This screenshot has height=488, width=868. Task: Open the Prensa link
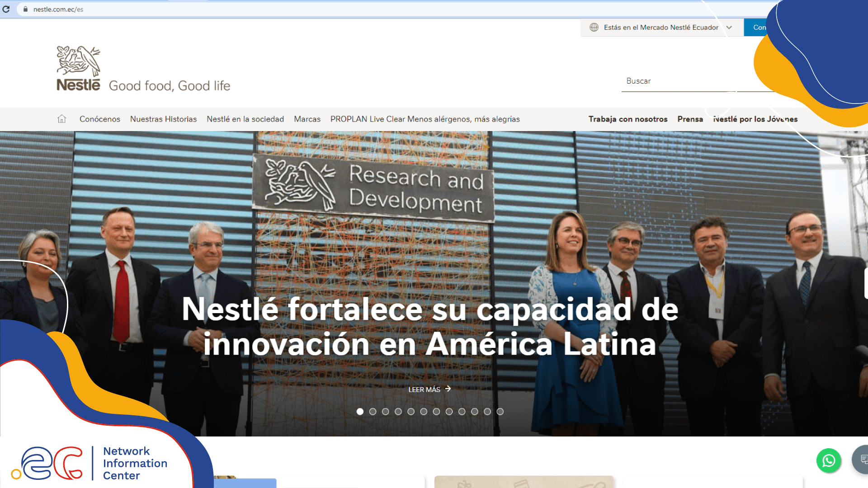(690, 119)
